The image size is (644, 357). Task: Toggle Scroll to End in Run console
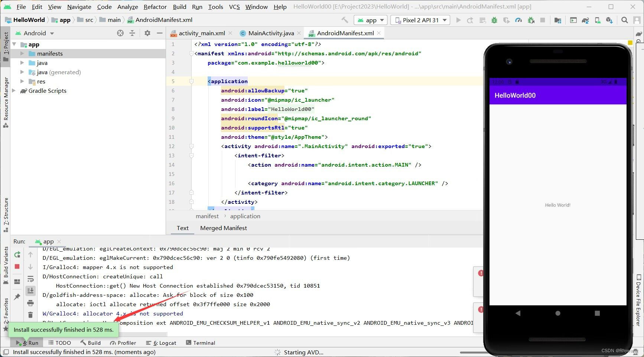(x=30, y=291)
